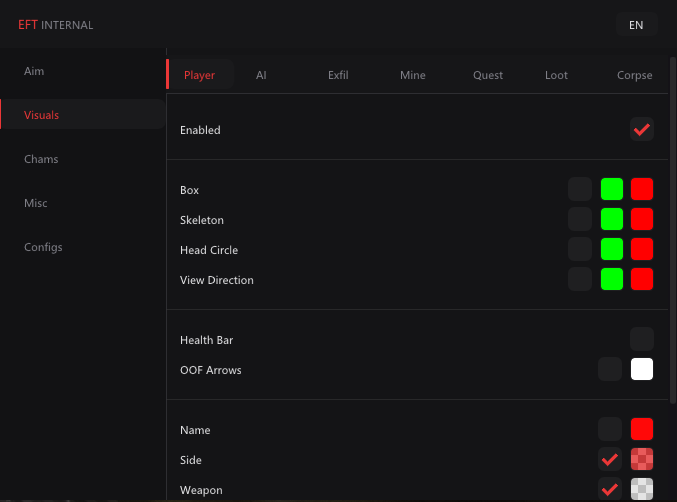This screenshot has width=677, height=502.
Task: Click the Head Circle label
Action: [x=209, y=250]
